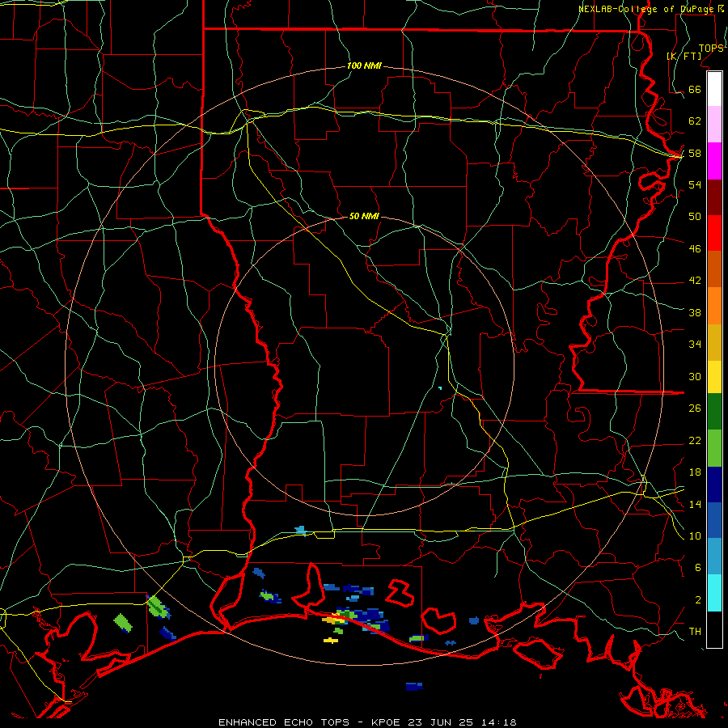
Task: Click the legend value "2"
Action: click(698, 599)
